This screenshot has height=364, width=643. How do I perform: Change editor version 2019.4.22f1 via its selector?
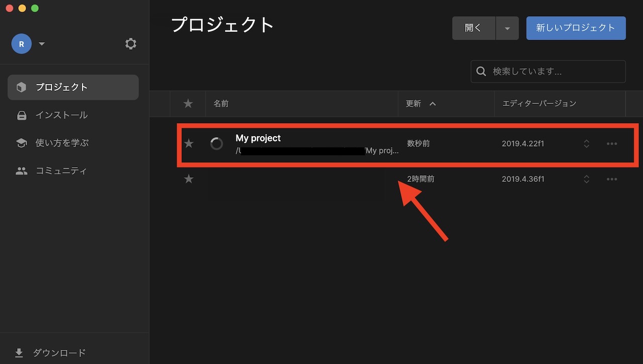(586, 144)
